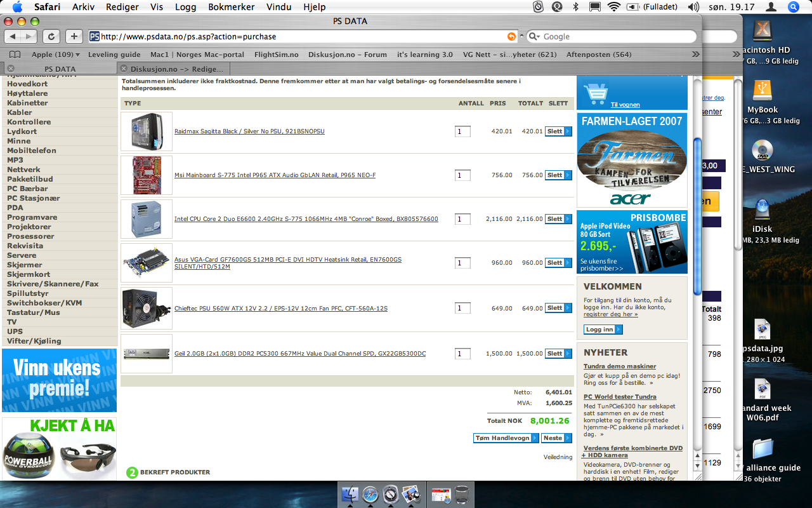The image size is (812, 508).
Task: Open the Trash in the Dock
Action: [x=462, y=495]
